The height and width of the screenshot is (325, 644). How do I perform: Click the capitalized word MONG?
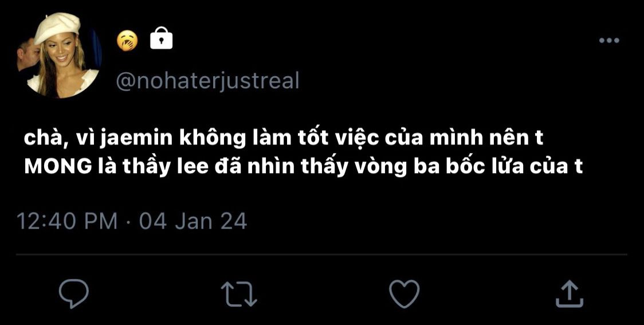(57, 167)
